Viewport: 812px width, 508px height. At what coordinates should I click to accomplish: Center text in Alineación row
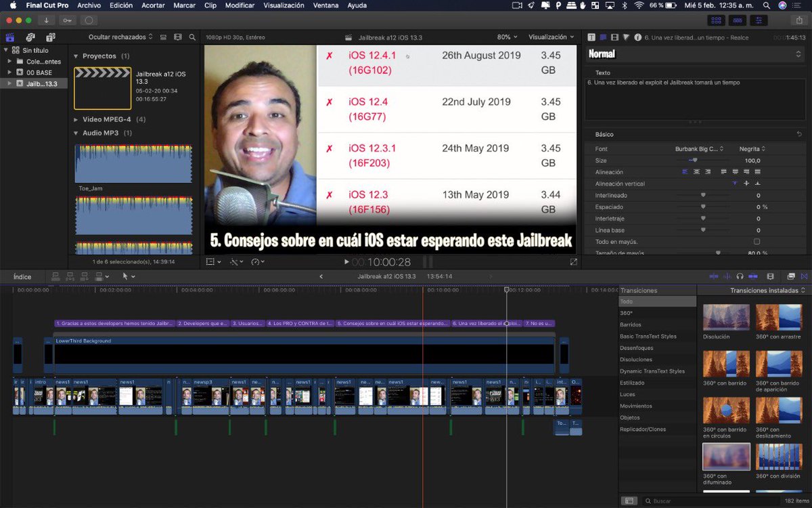coord(697,171)
